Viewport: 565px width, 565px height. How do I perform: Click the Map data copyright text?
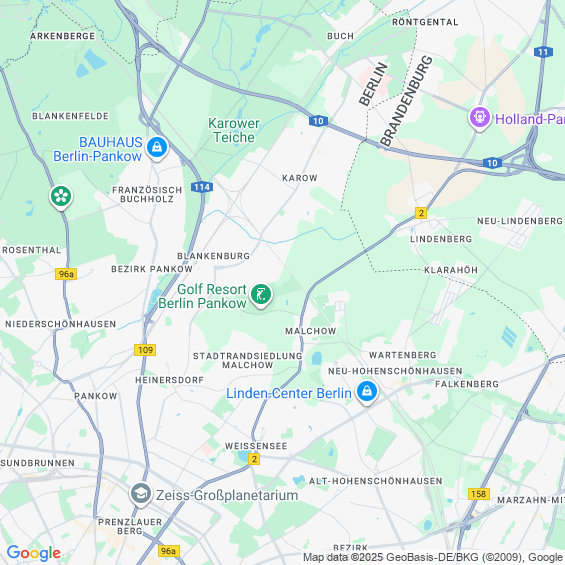tap(433, 557)
